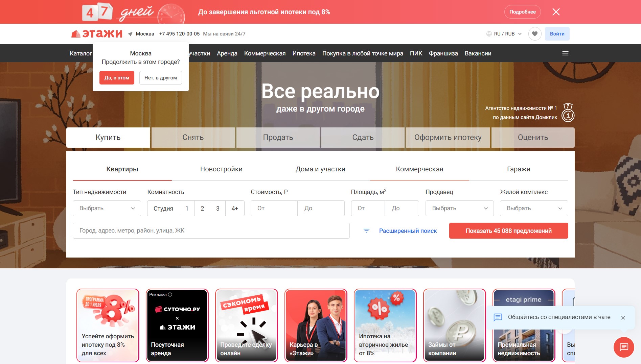Open the Ипотека menu item
This screenshot has width=641, height=364.
coord(304,53)
